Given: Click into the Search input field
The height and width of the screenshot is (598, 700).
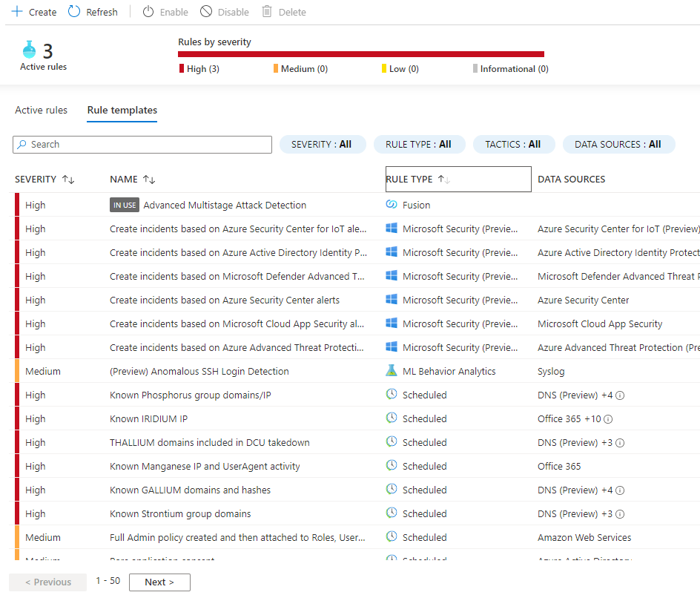Looking at the screenshot, I should 142,144.
